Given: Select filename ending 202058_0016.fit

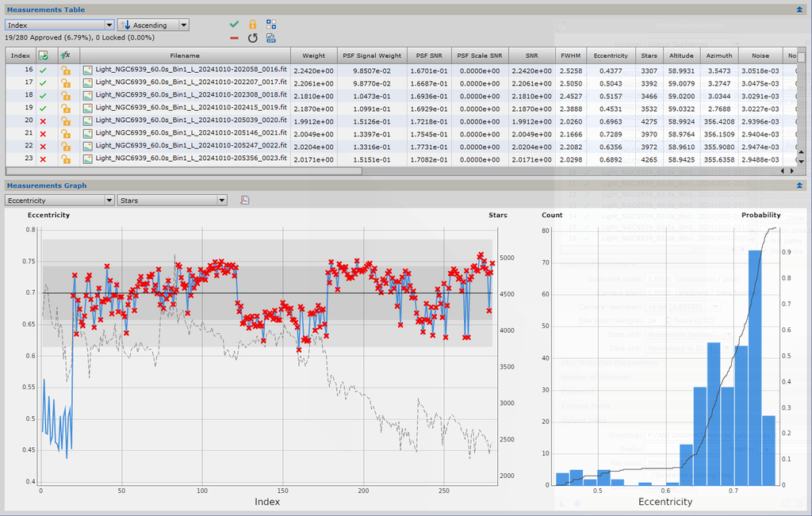Looking at the screenshot, I should click(x=191, y=69).
